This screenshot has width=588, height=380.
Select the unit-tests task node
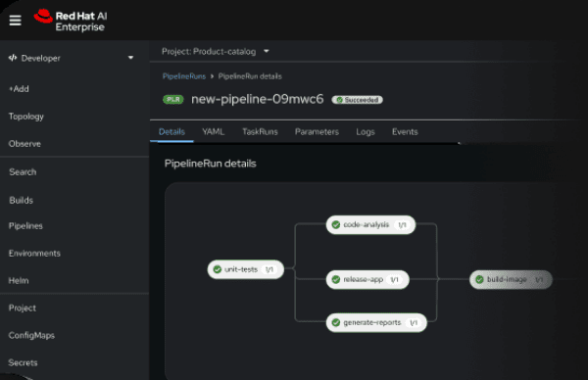tap(246, 269)
